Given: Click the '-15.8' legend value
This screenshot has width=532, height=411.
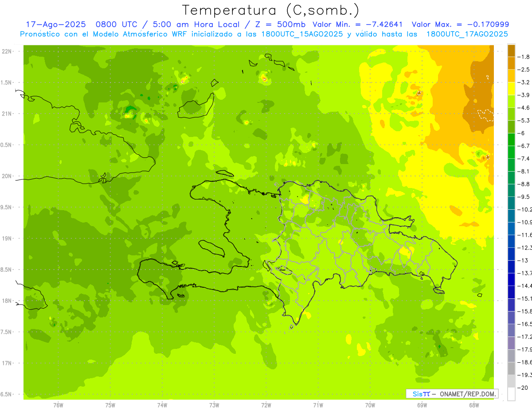Looking at the screenshot, I should pyautogui.click(x=525, y=311).
